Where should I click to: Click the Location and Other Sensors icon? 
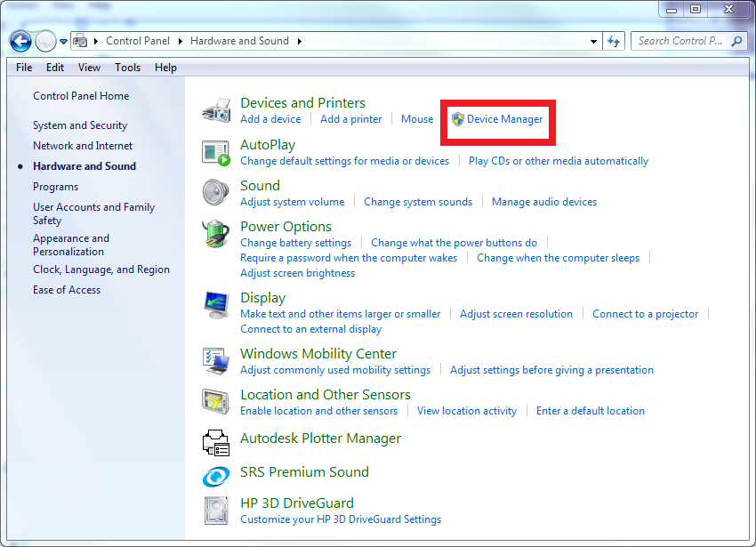pyautogui.click(x=216, y=402)
